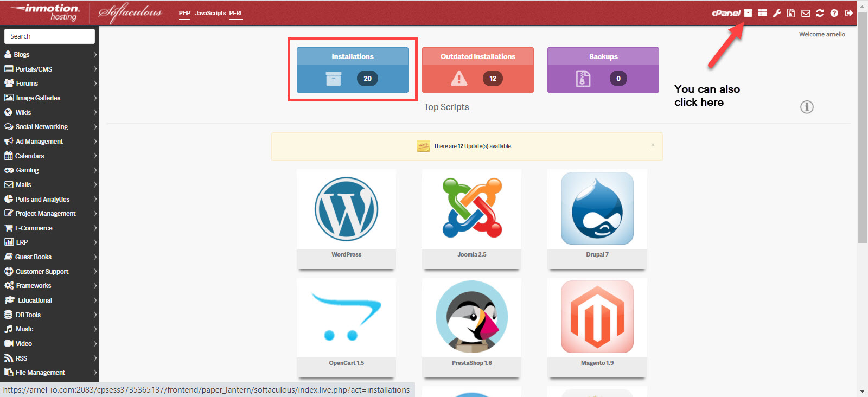Click the cPanel logo in top bar
The image size is (868, 397).
(x=725, y=13)
